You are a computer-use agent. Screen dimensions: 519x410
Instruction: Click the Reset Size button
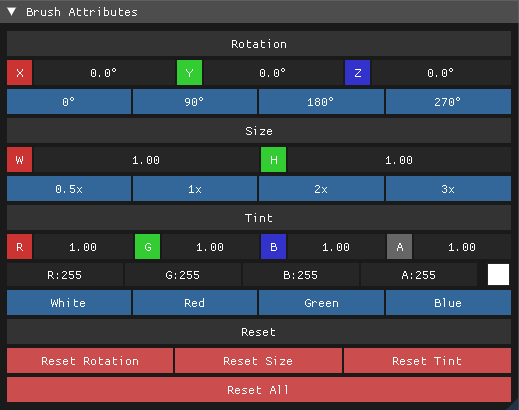(x=258, y=361)
